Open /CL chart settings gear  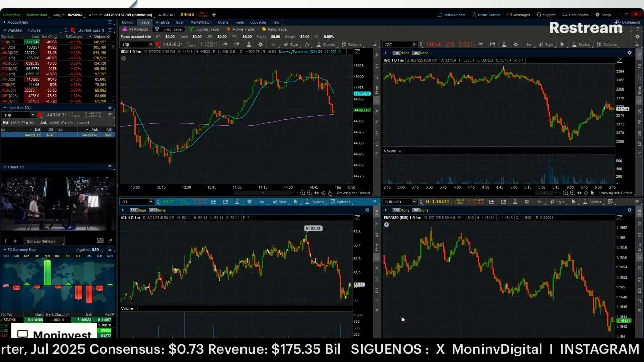[249, 202]
